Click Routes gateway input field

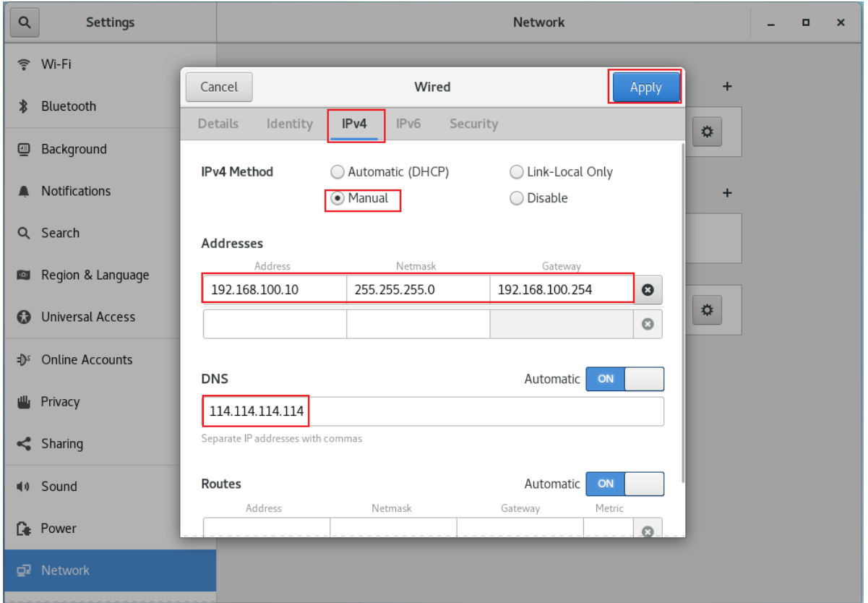coord(520,528)
